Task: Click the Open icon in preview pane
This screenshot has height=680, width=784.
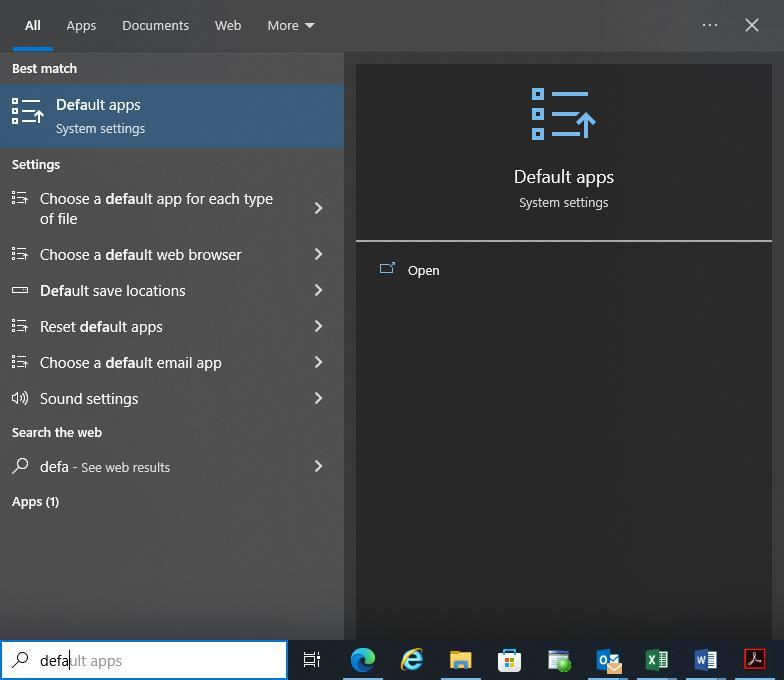Action: click(388, 269)
